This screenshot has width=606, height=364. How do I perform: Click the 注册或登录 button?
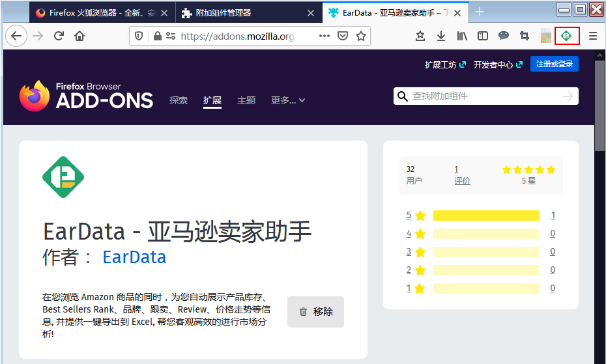click(555, 64)
